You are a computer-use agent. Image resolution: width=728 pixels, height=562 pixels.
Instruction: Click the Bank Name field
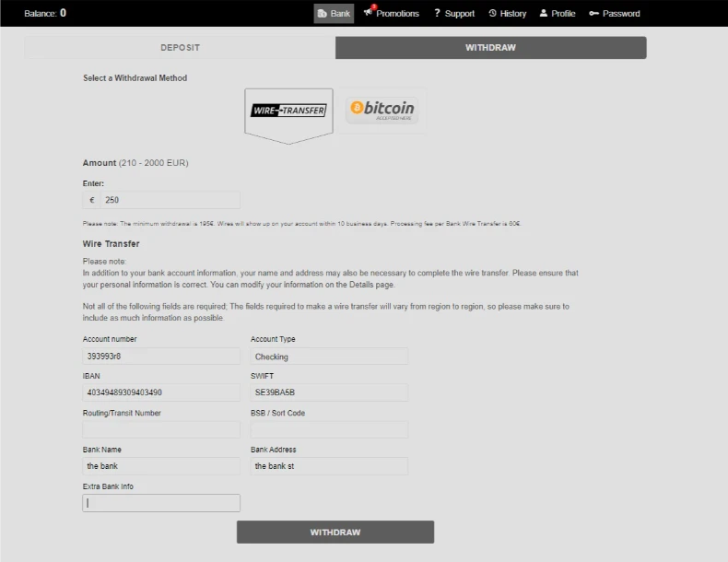point(161,466)
